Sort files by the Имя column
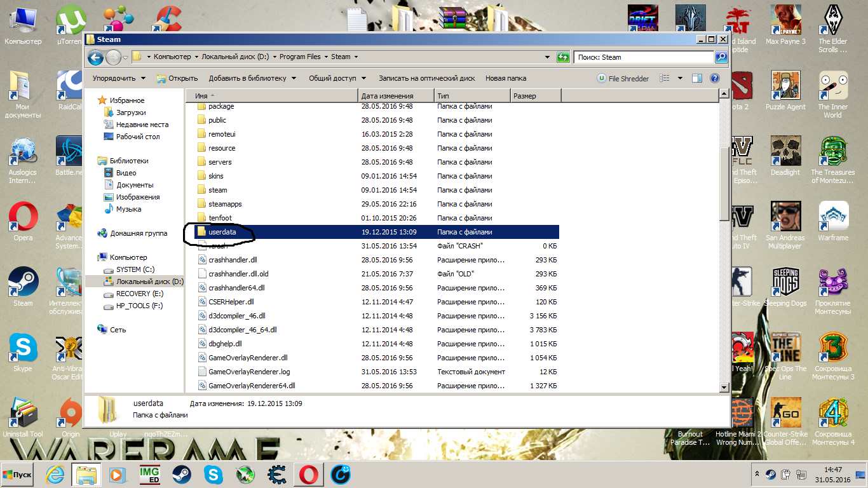Image resolution: width=868 pixels, height=488 pixels. point(272,96)
